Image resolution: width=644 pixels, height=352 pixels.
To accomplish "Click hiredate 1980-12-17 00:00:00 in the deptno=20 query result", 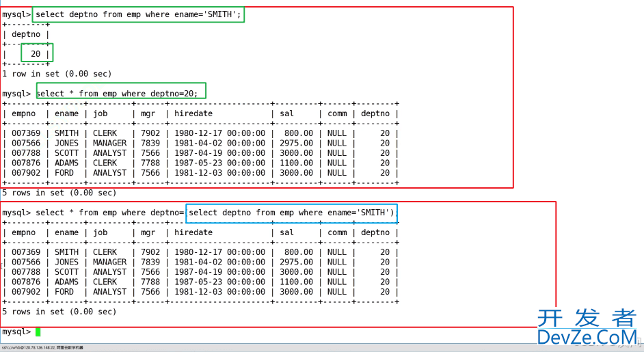I will tap(219, 133).
